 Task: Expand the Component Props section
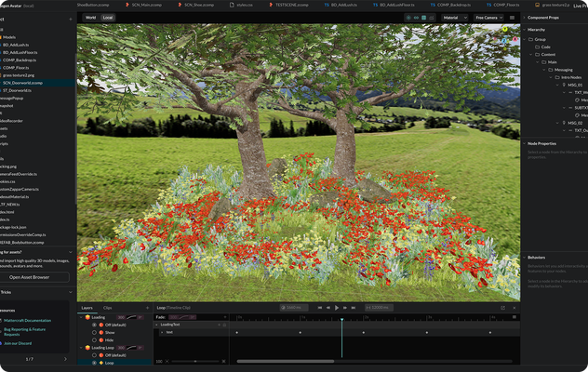pos(524,18)
